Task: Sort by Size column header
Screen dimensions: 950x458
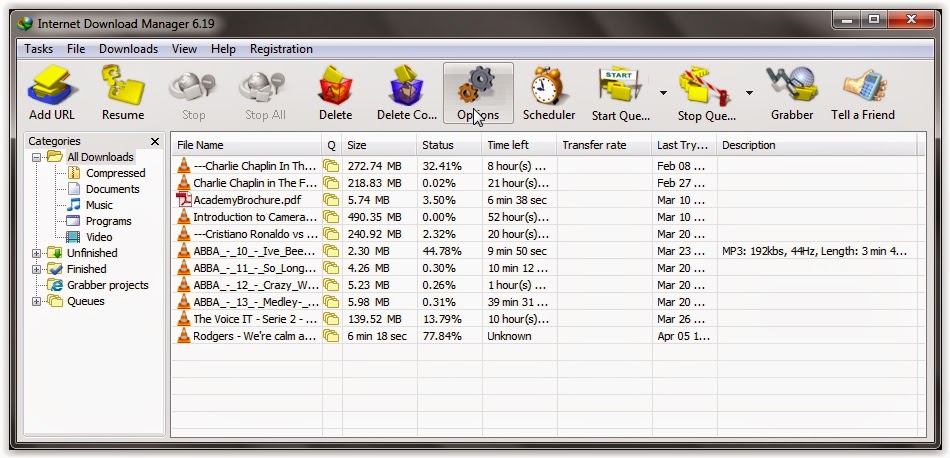Action: [379, 145]
